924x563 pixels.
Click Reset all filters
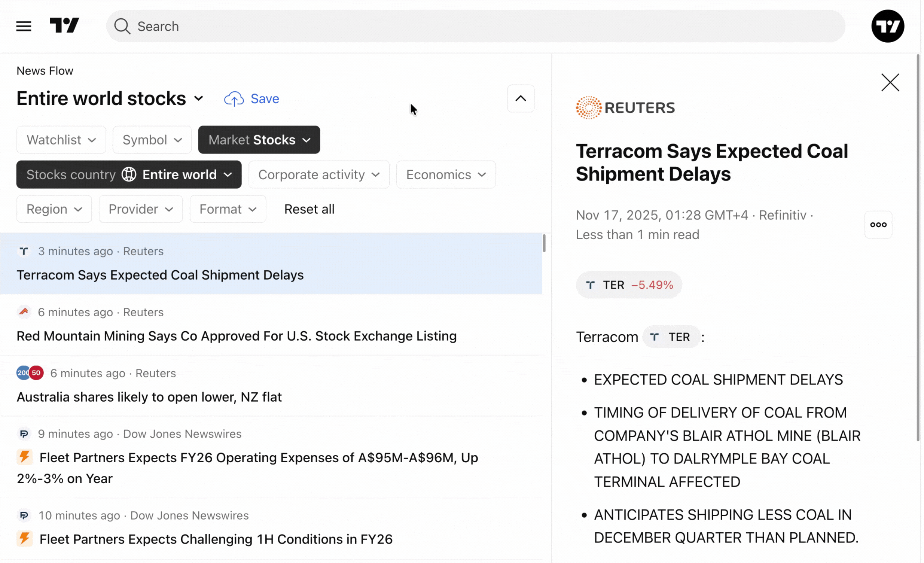309,209
